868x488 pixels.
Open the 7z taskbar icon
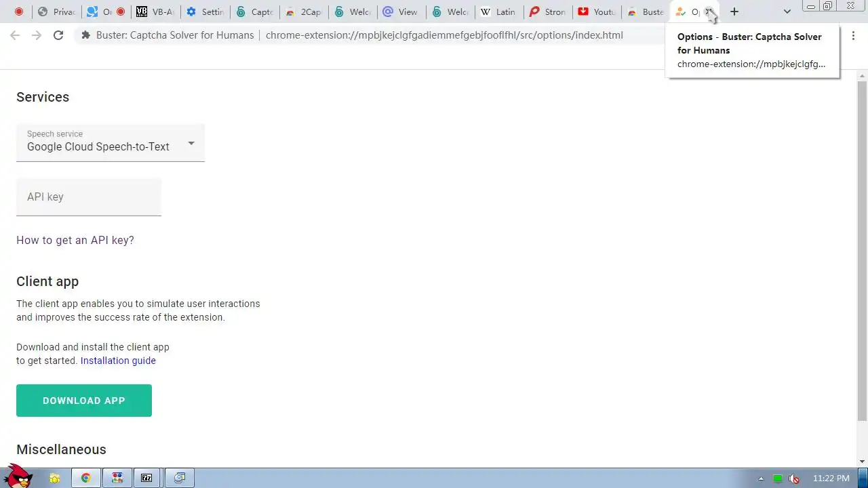146,478
